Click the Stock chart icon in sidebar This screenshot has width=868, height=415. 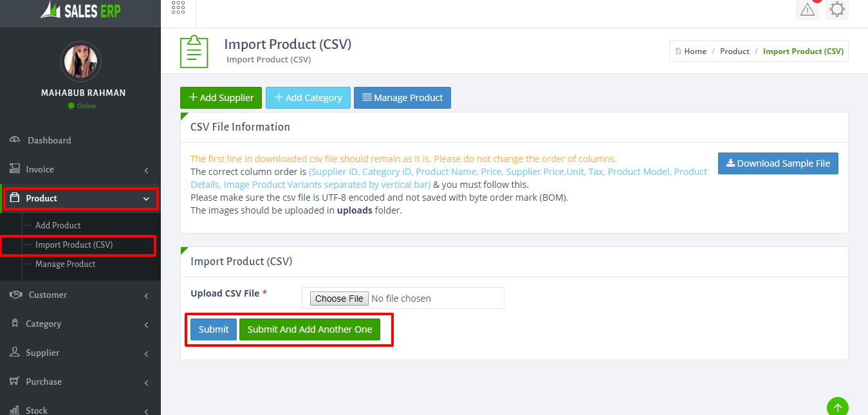14,410
